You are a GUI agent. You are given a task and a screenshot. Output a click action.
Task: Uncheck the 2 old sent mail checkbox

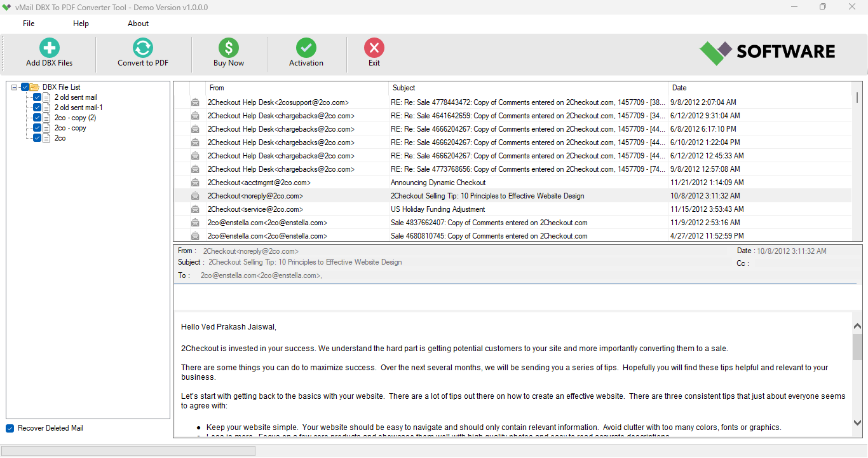(37, 97)
